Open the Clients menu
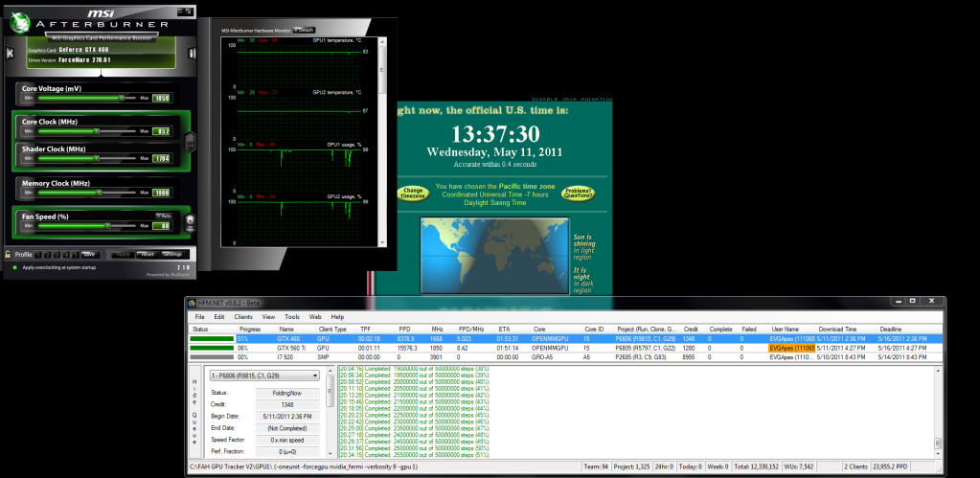Screen dimensions: 980x478 coord(242,316)
